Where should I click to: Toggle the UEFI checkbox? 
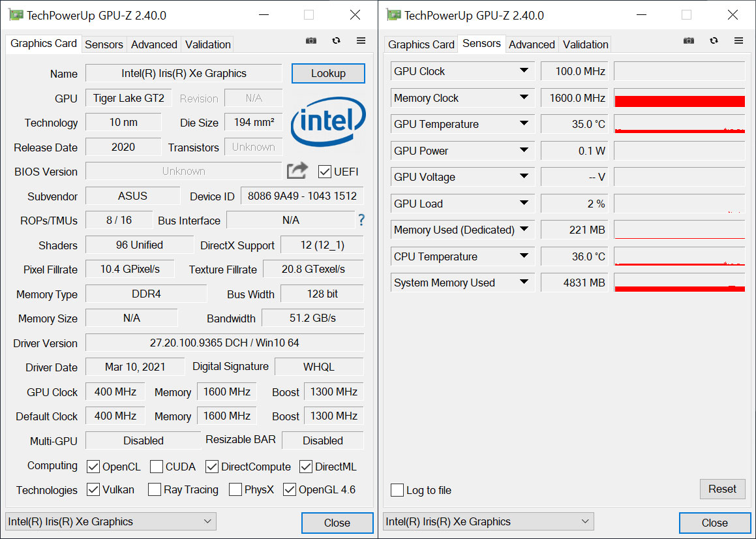[x=325, y=172]
